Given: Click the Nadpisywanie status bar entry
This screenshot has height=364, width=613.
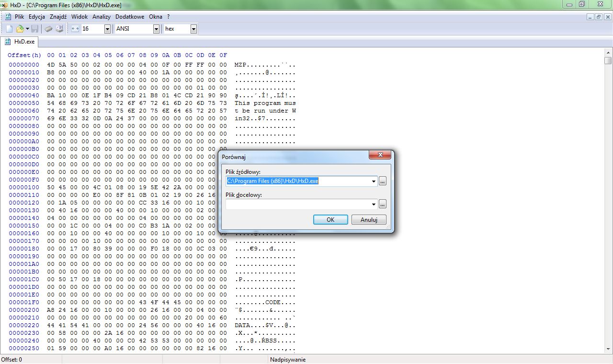Looking at the screenshot, I should [x=288, y=360].
